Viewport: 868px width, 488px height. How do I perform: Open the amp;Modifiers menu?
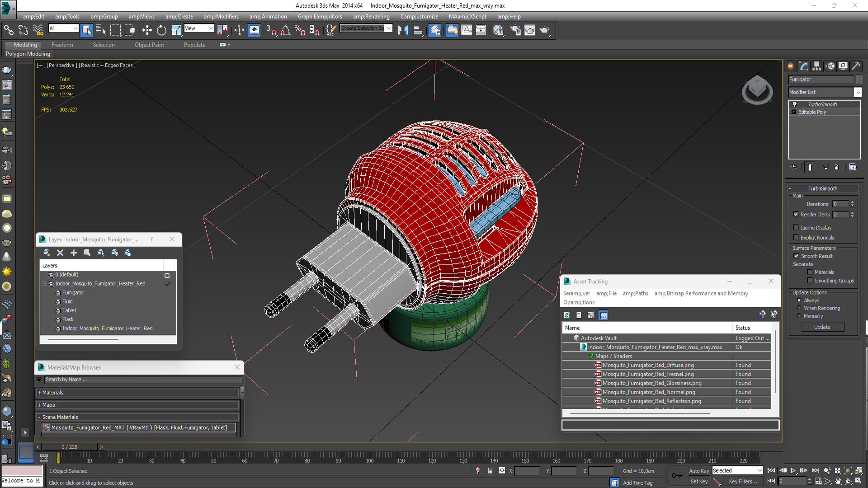(x=221, y=16)
